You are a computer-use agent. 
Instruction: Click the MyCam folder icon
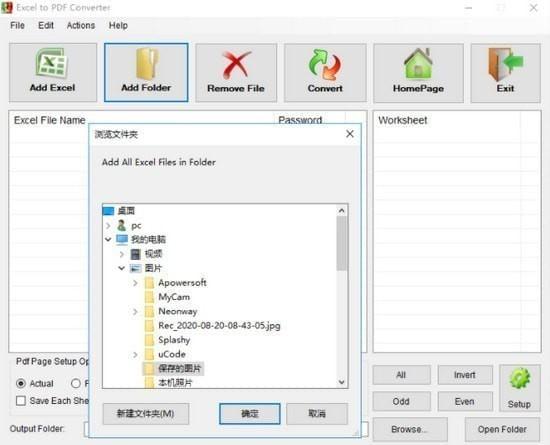click(x=149, y=297)
